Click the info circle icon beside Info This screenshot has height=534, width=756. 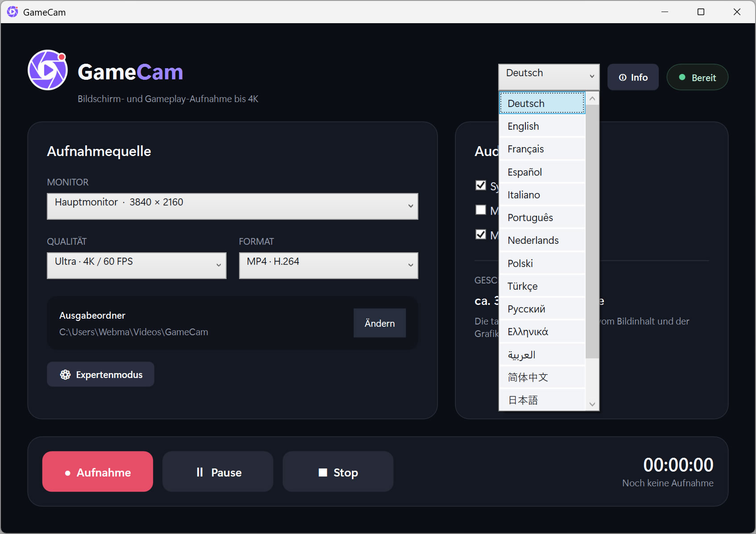click(x=623, y=78)
